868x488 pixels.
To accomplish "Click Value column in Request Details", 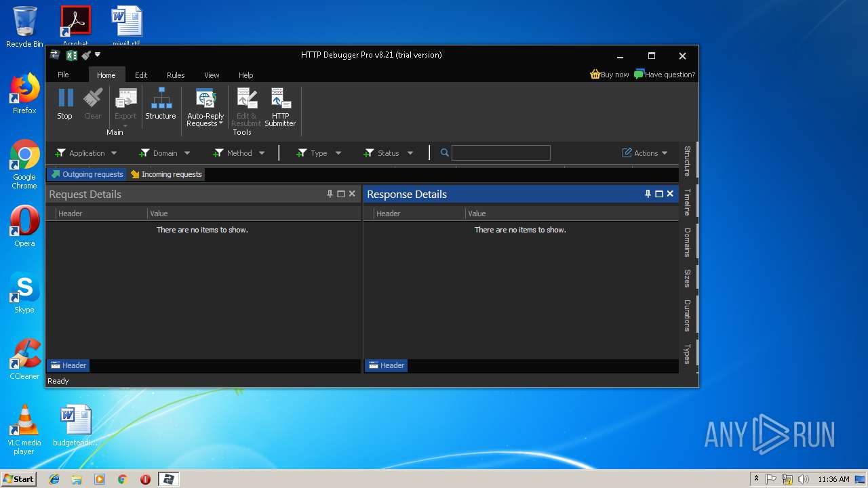I will pyautogui.click(x=254, y=213).
